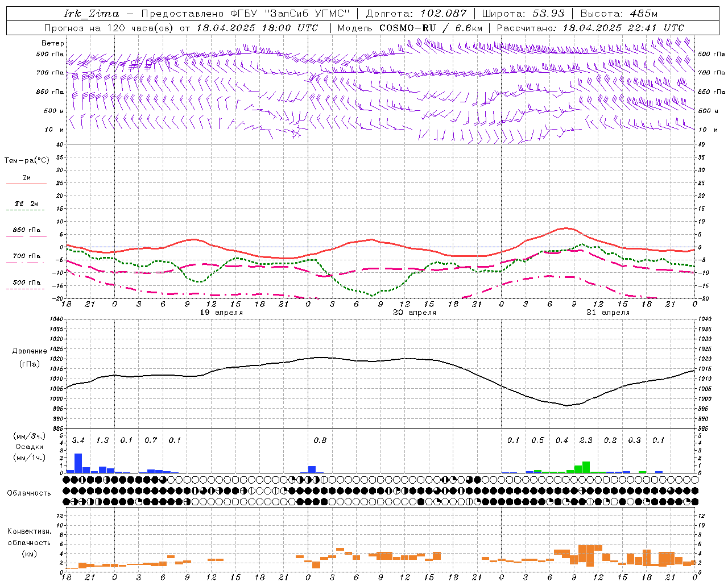Click the 0.4 precipitation total

tap(562, 440)
